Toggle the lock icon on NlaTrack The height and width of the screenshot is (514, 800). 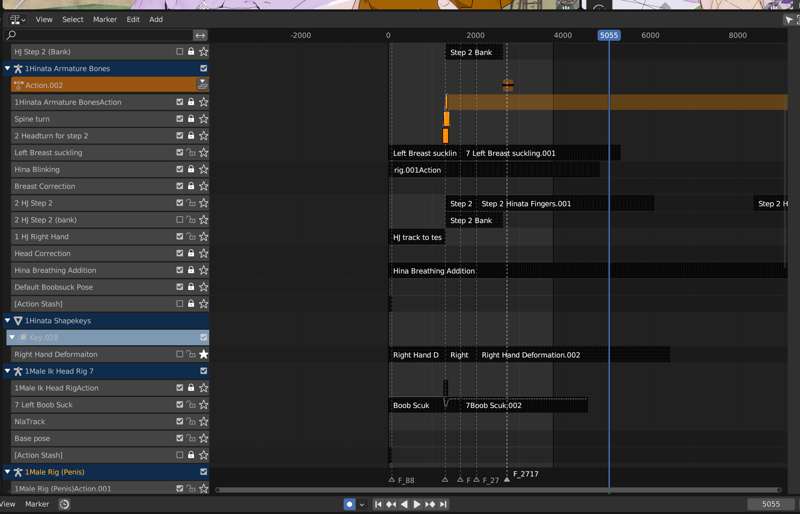191,421
